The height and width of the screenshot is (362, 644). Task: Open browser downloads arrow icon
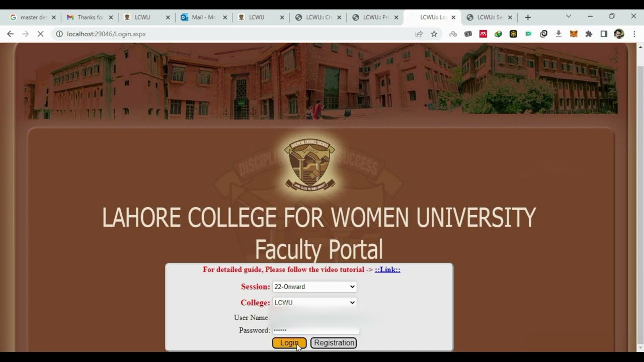(x=558, y=34)
